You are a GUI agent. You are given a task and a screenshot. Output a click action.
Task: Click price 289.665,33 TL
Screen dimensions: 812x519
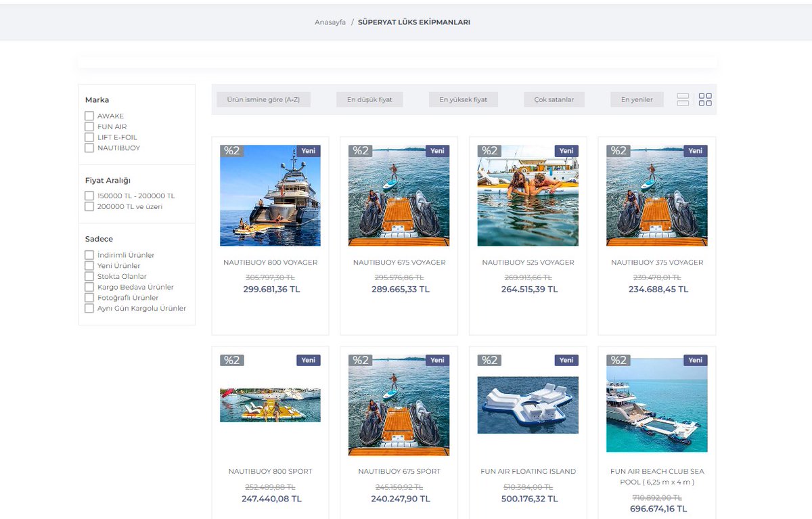click(401, 289)
